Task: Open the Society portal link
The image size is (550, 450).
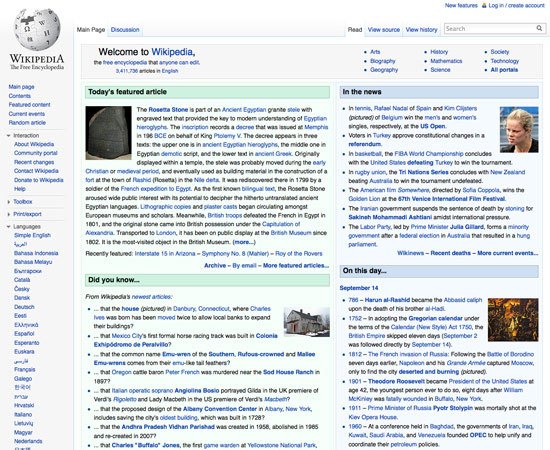Action: point(500,52)
